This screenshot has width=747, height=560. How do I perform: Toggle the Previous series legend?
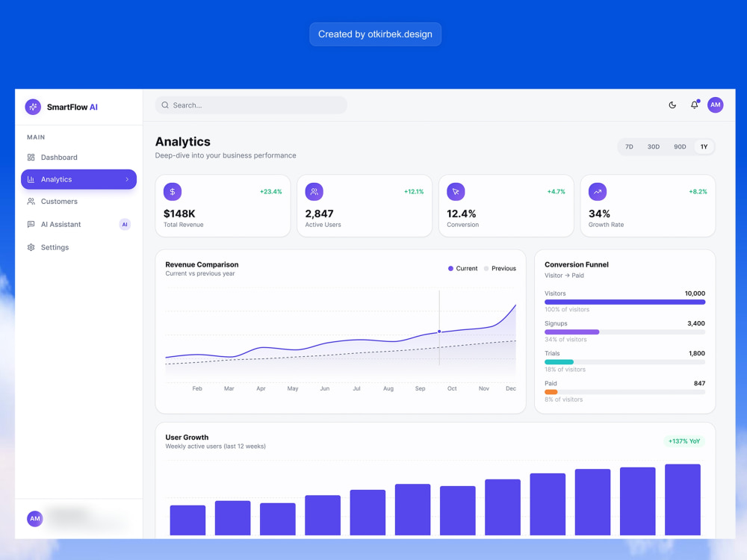500,269
